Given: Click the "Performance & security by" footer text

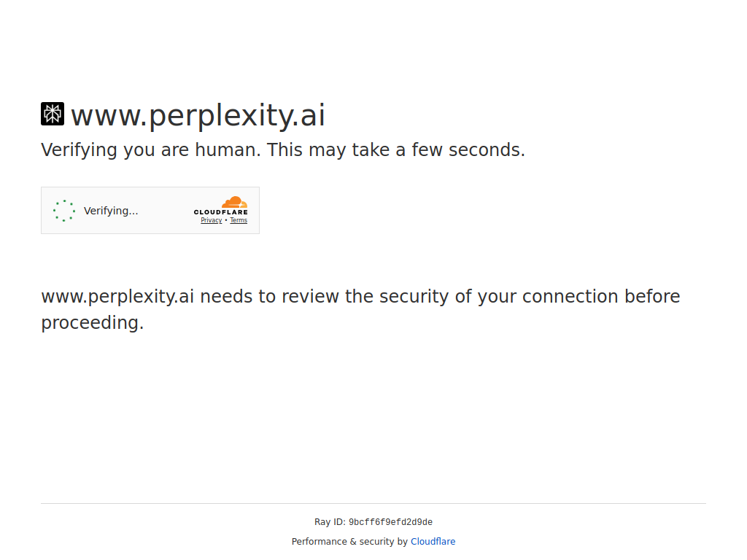Looking at the screenshot, I should coord(349,542).
